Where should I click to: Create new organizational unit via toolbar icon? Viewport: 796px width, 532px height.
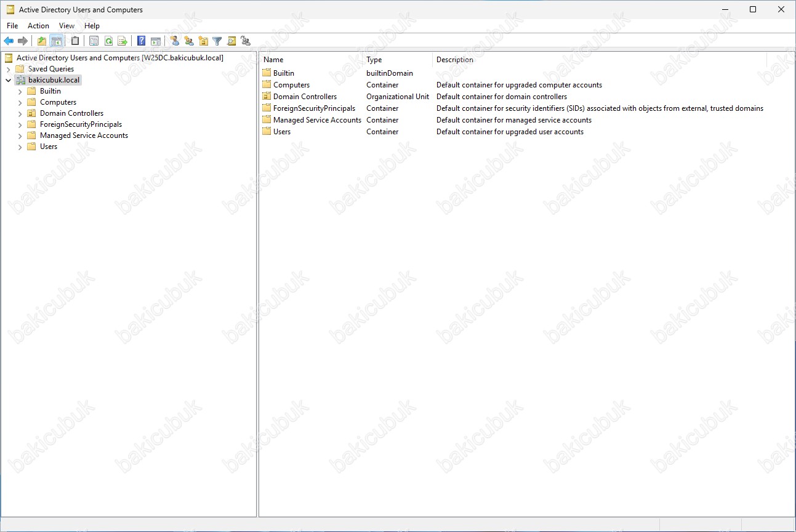point(203,41)
